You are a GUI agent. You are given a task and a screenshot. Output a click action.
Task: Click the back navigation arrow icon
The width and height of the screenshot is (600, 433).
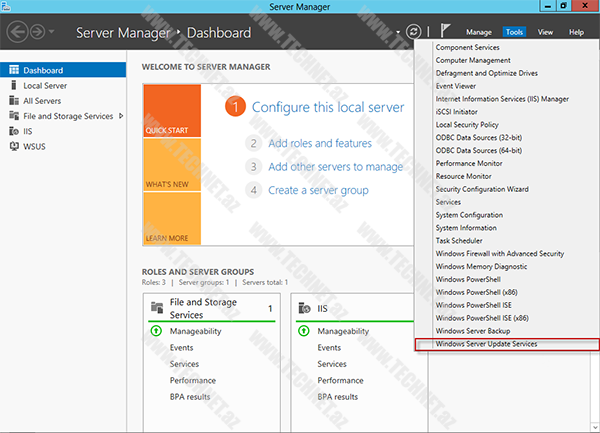pos(18,32)
